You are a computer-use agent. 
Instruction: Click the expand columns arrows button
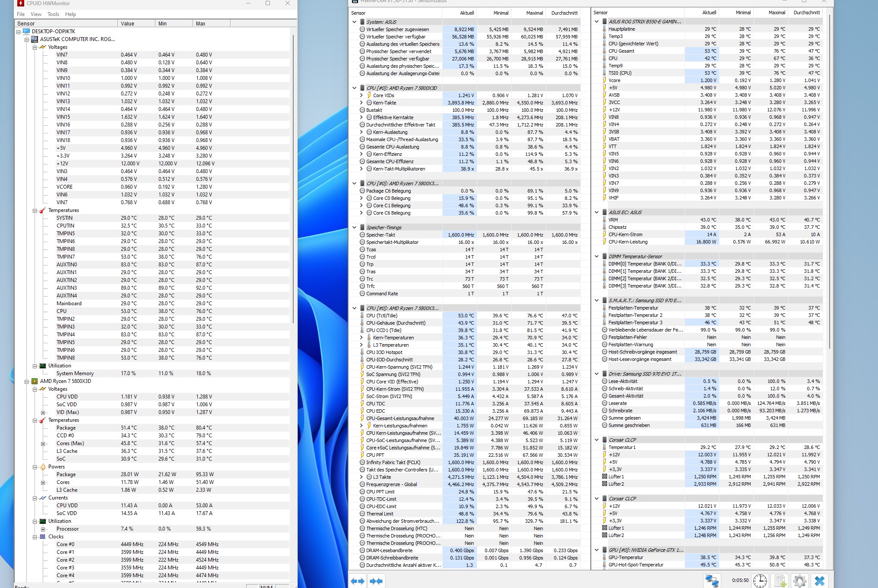click(358, 581)
